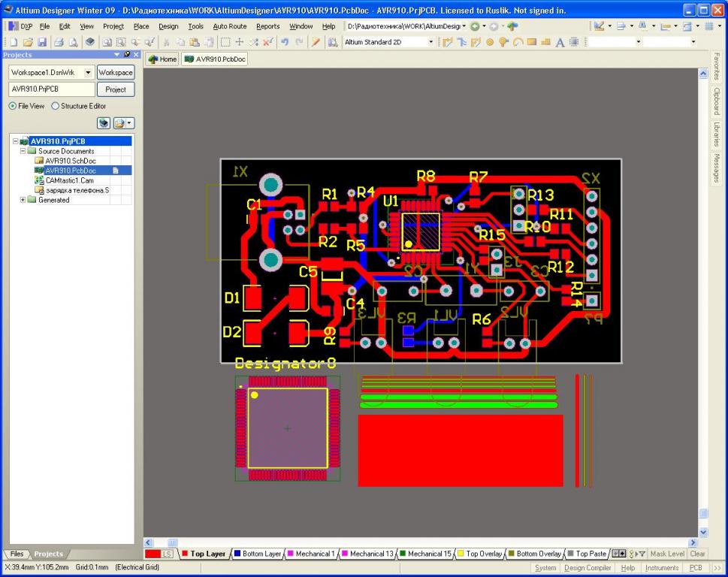Select the Place String 'A' text tool
728x577 pixels.
(560, 42)
